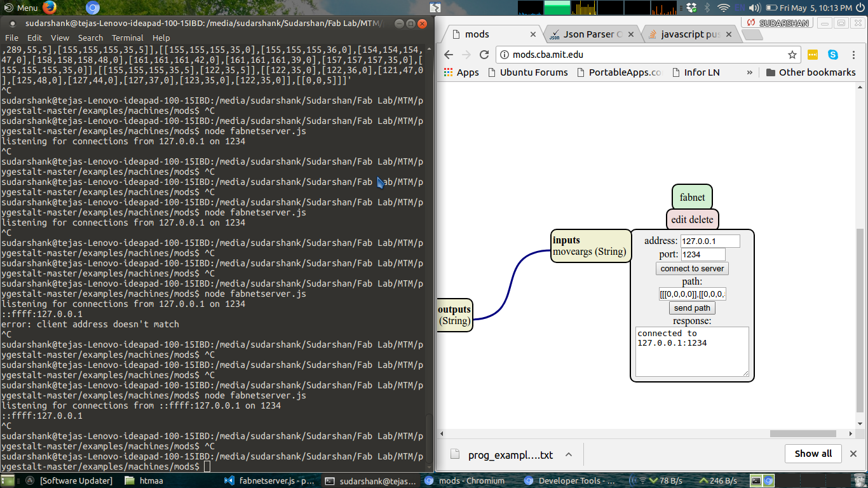This screenshot has height=488, width=868.
Task: Click the address field containing 127.0.0.1
Action: point(710,241)
